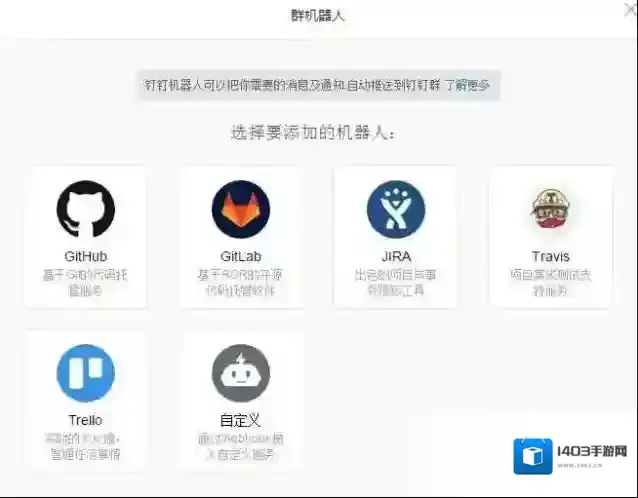Click the Travis label text
Viewport: 638px width, 498px height.
[x=551, y=256]
